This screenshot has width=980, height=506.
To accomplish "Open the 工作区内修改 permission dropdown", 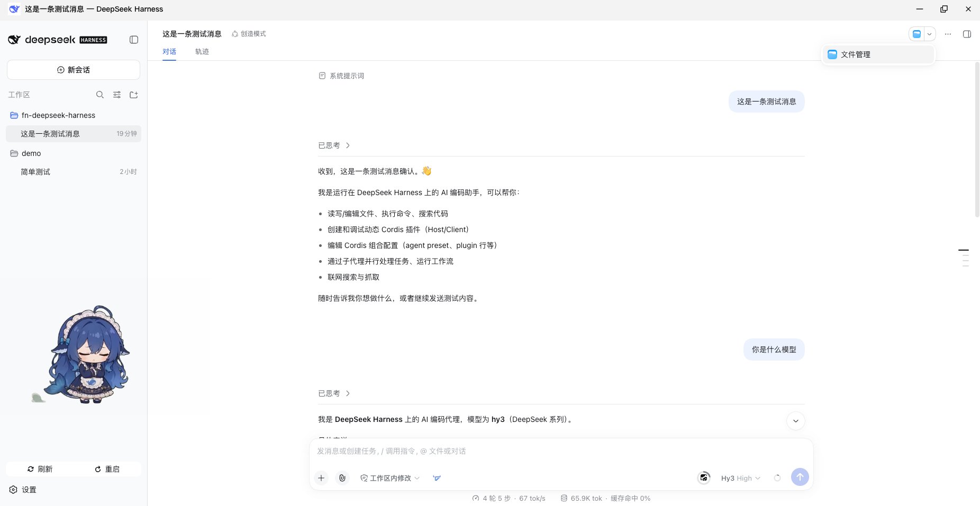I will 390,478.
